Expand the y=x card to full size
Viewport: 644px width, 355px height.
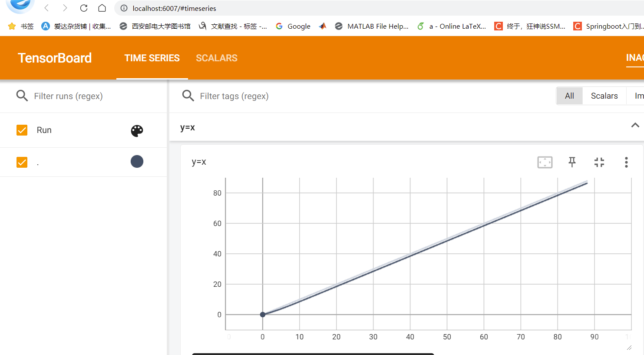pyautogui.click(x=599, y=162)
